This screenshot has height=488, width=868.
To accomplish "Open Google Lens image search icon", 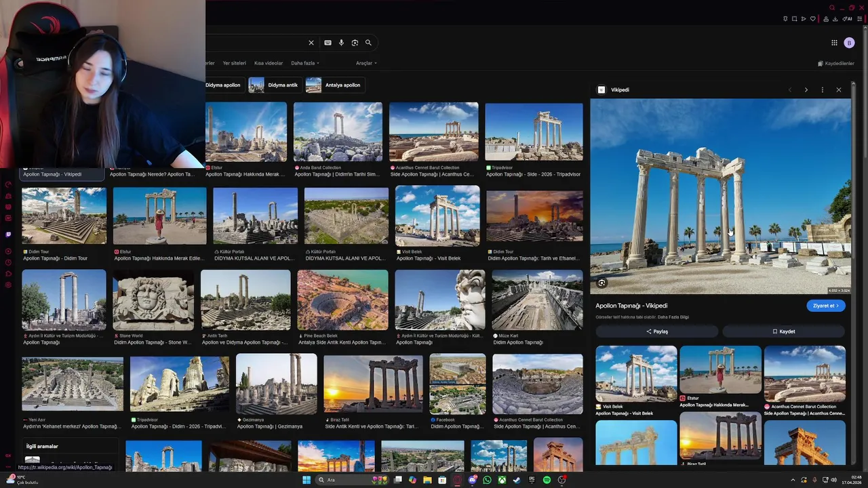I will [x=355, y=43].
